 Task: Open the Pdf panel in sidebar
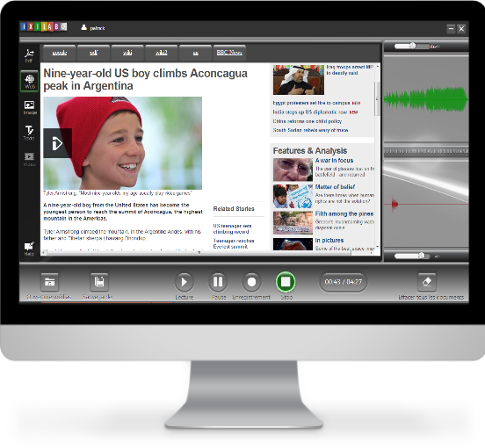[x=29, y=55]
